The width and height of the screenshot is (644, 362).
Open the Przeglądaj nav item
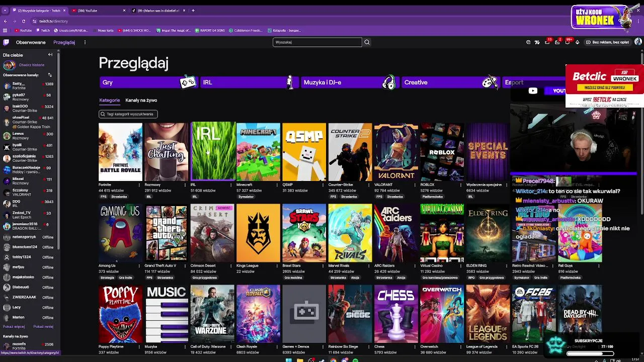pyautogui.click(x=64, y=42)
